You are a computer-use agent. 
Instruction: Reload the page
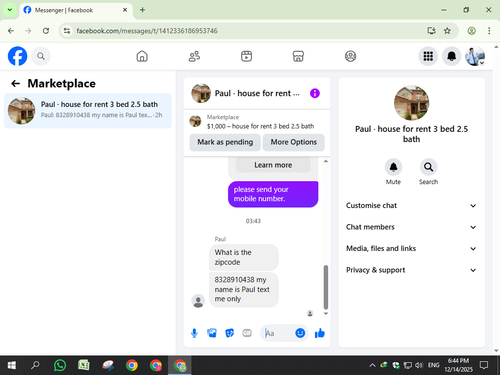point(46,31)
